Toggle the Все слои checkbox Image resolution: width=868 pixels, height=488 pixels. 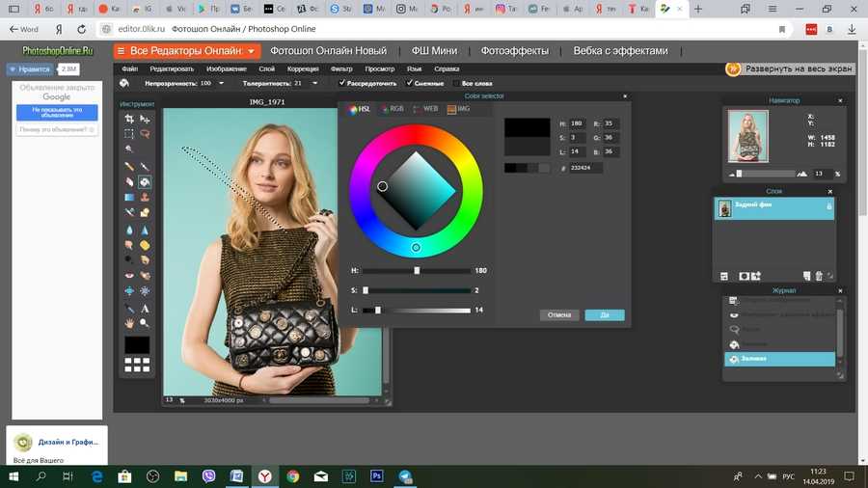(x=457, y=84)
